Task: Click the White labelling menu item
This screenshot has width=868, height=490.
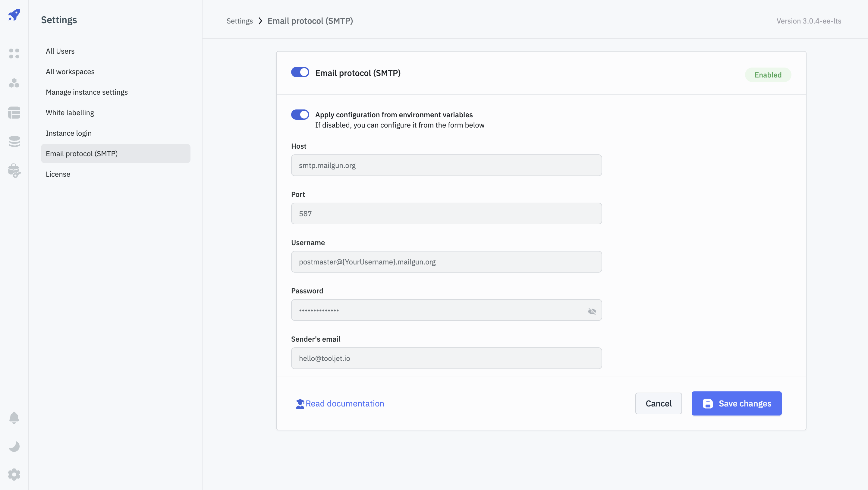Action: 70,112
